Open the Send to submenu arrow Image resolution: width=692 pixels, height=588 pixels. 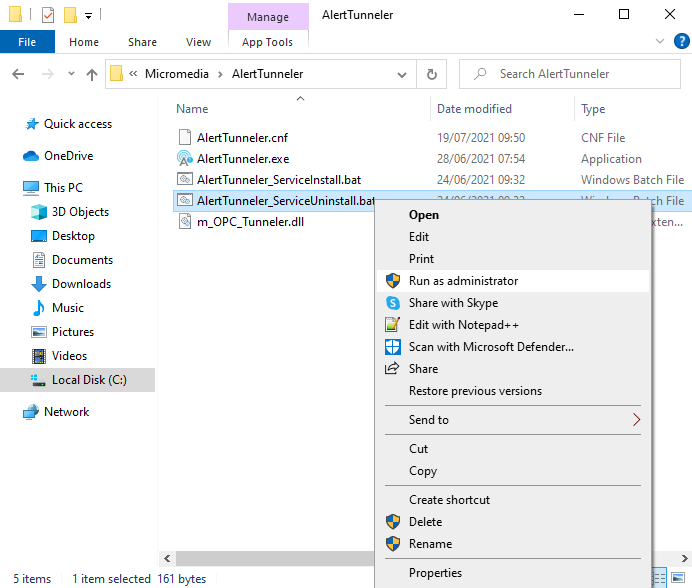point(637,420)
